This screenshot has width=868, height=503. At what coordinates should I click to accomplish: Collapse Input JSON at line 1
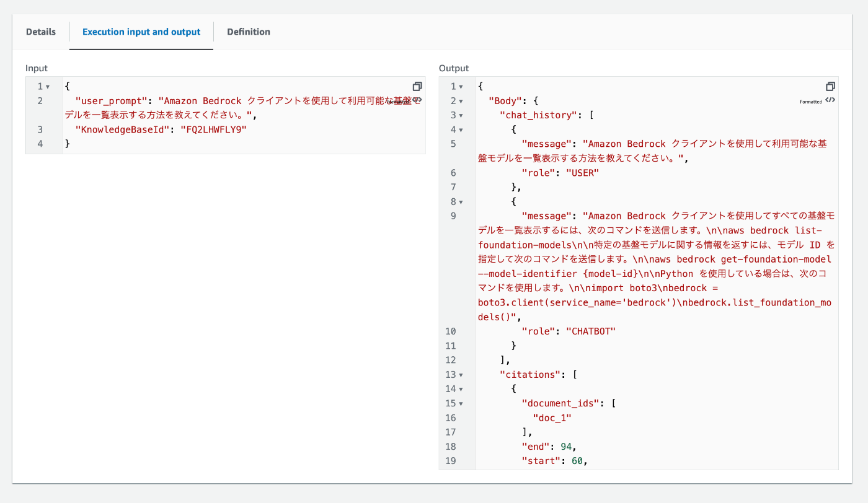coord(48,87)
